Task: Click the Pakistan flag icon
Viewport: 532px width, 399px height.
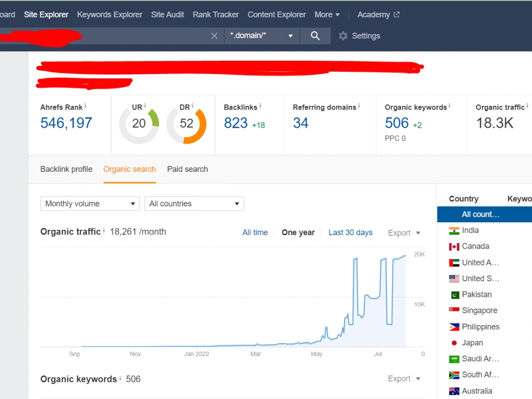Action: (455, 295)
